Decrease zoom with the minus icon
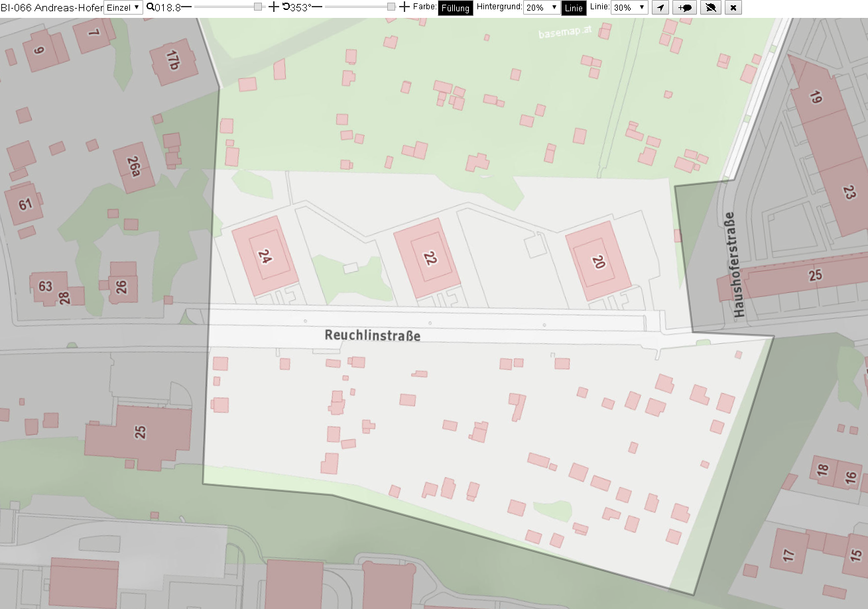 pos(186,7)
